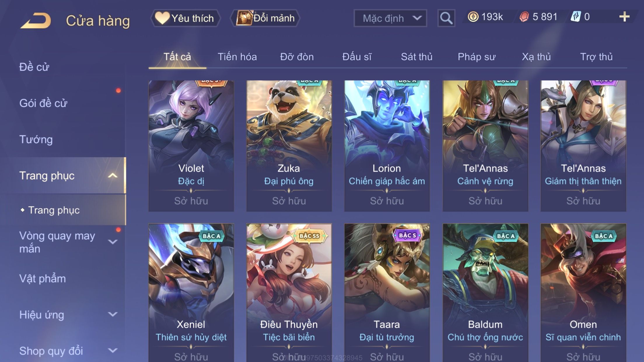644x362 pixels.
Task: Click the heart Yêu thích button
Action: pyautogui.click(x=185, y=18)
